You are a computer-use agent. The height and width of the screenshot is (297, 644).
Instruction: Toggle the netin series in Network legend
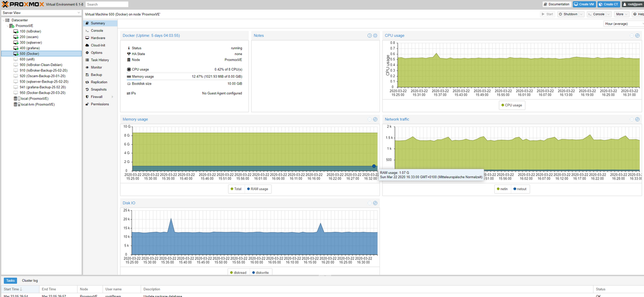pyautogui.click(x=503, y=189)
